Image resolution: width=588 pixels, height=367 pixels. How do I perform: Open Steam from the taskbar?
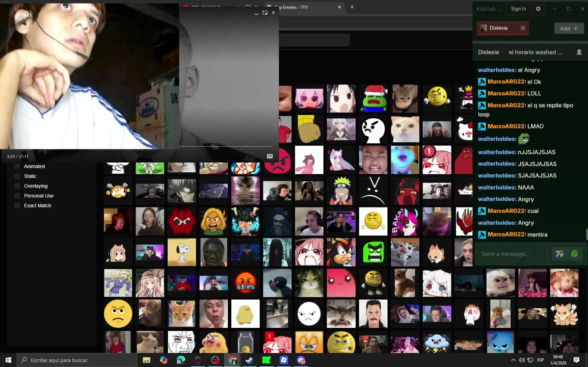coord(249,360)
